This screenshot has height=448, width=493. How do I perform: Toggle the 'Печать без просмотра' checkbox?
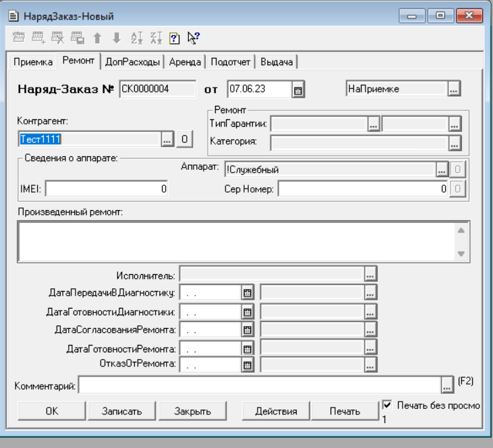[387, 406]
